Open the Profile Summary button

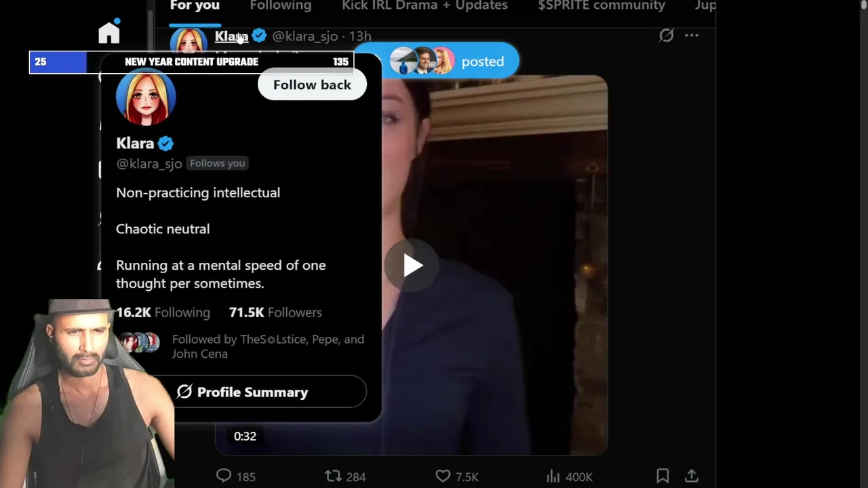tap(242, 392)
